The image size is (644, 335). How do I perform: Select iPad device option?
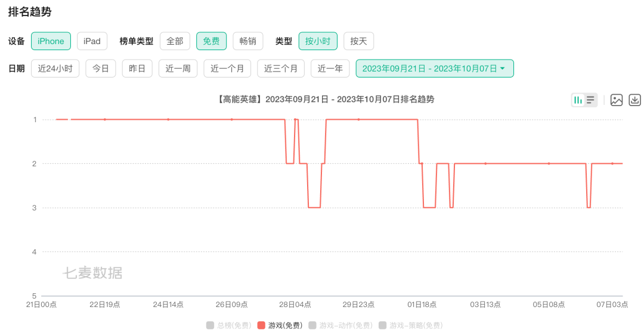click(92, 41)
